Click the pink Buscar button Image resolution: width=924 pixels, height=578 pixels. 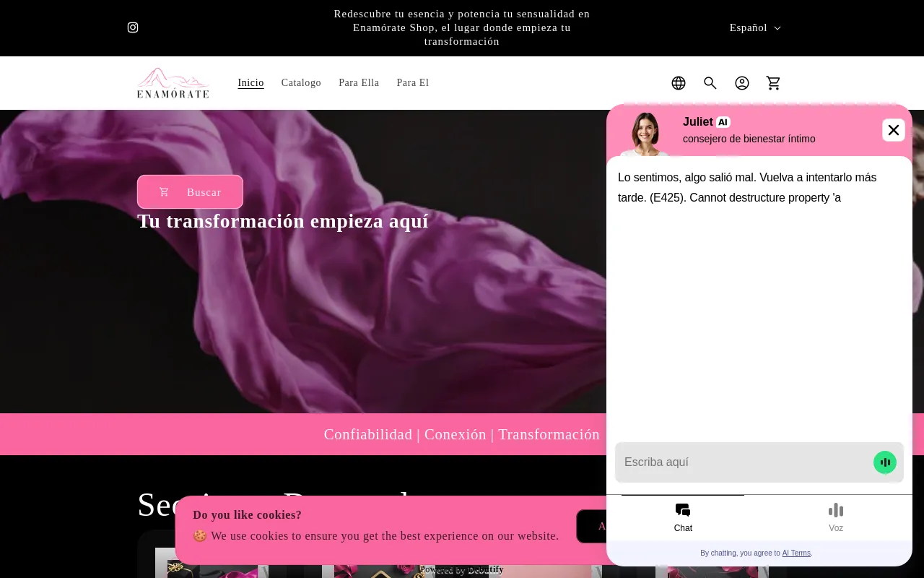pos(190,192)
